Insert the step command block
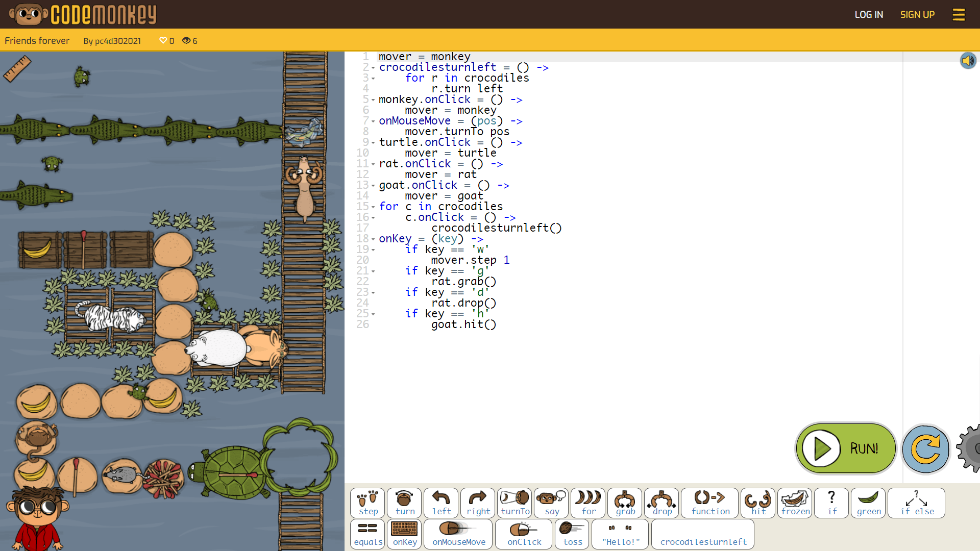 tap(367, 503)
